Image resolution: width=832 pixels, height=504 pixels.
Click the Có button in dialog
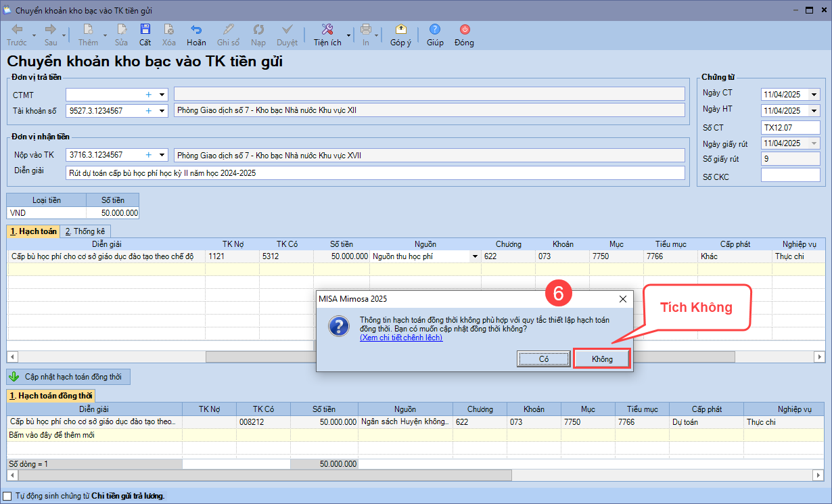[543, 359]
